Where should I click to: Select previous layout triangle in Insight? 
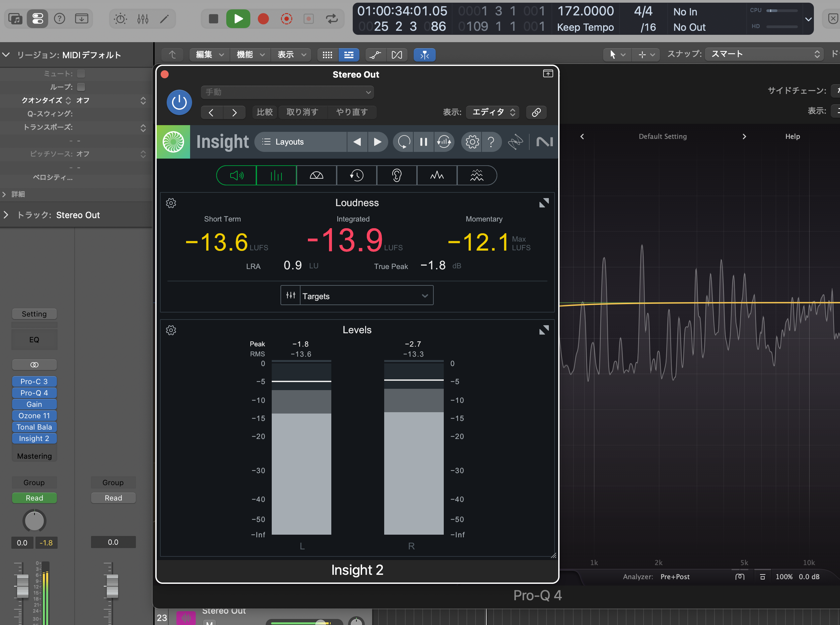click(357, 142)
